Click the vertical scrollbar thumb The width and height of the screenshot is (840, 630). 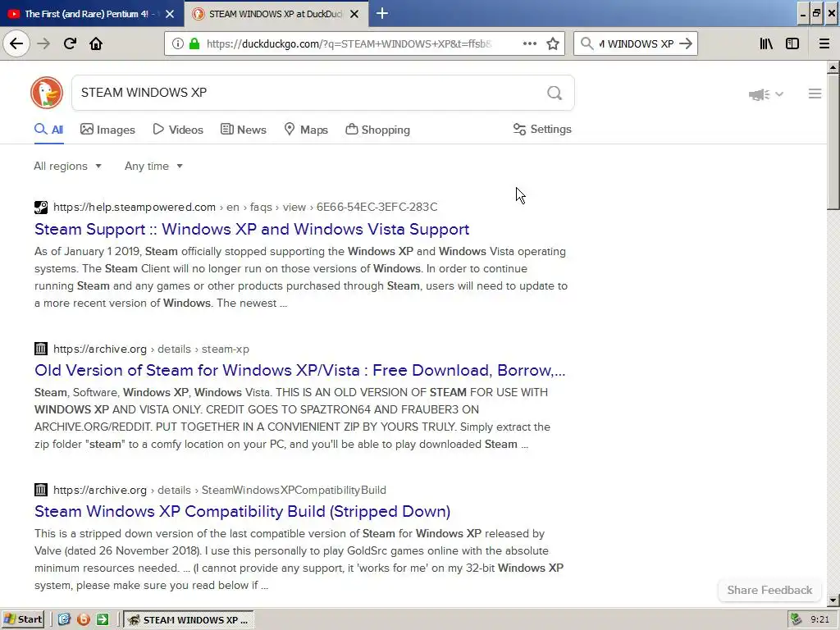(x=833, y=142)
